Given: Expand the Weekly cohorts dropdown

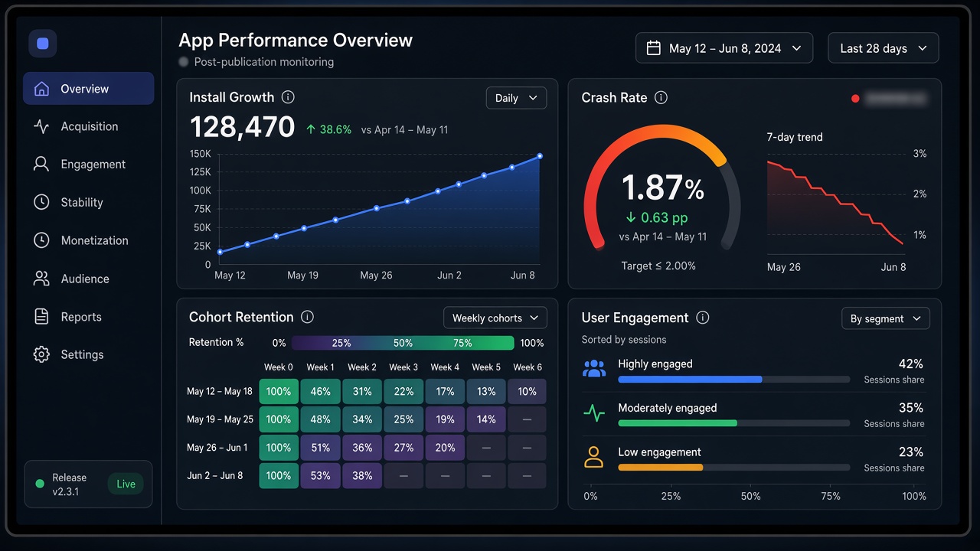Looking at the screenshot, I should coord(495,318).
